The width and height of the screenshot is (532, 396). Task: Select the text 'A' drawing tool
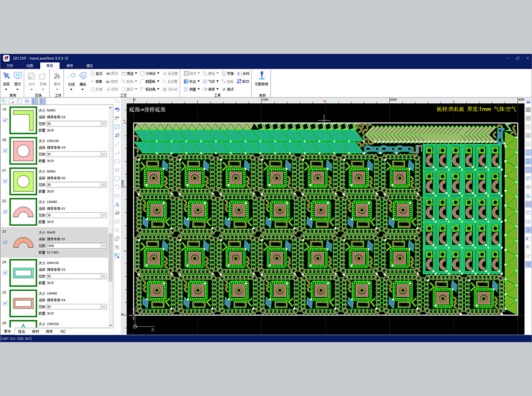point(117,205)
